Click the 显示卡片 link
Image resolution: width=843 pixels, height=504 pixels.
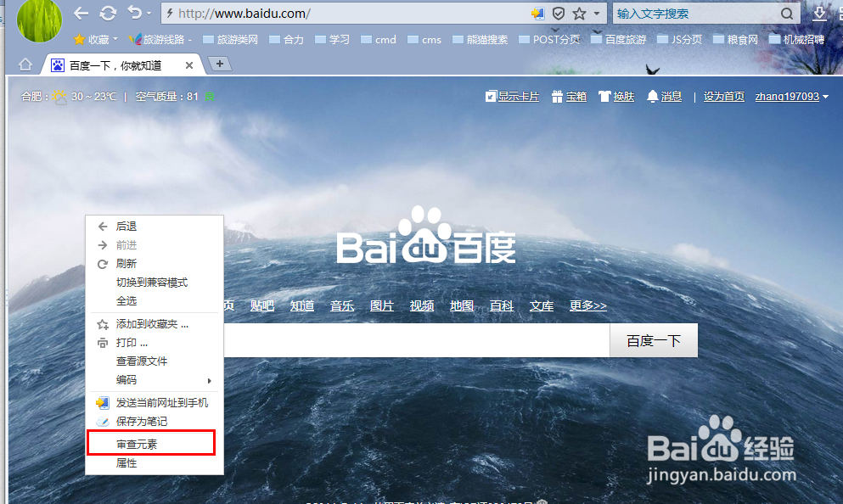[513, 97]
